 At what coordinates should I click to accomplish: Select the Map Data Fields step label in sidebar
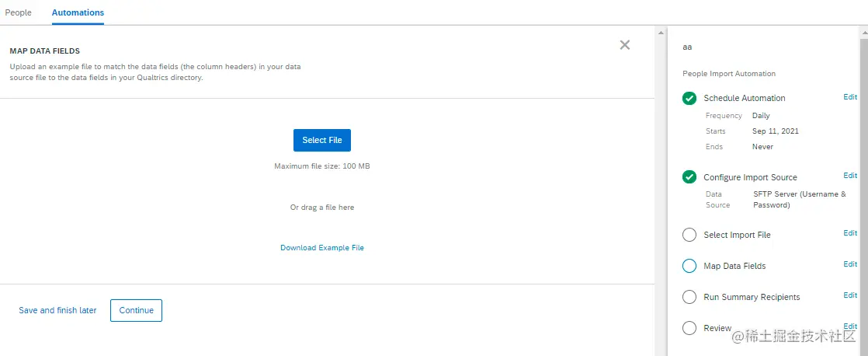pos(734,266)
